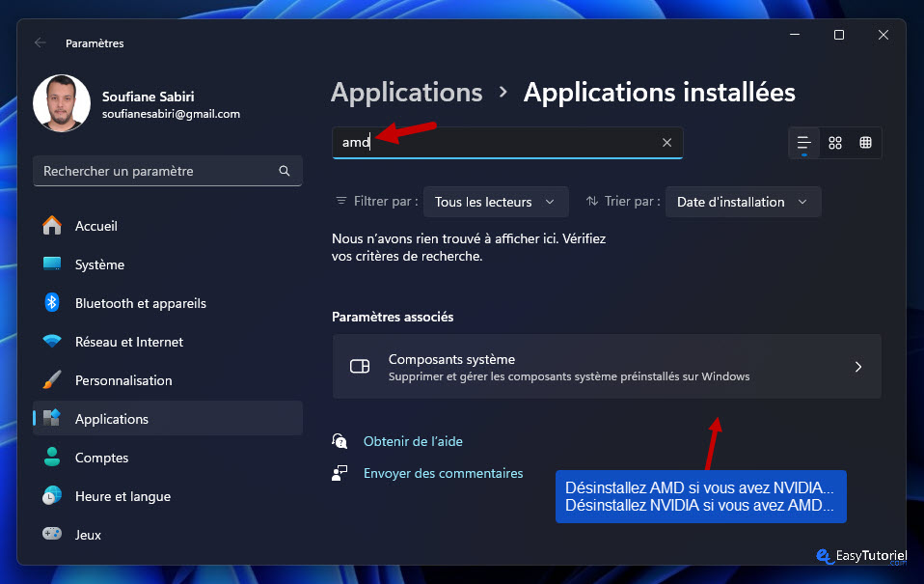Click the chevron on the Composants système row
This screenshot has width=924, height=584.
pos(858,367)
